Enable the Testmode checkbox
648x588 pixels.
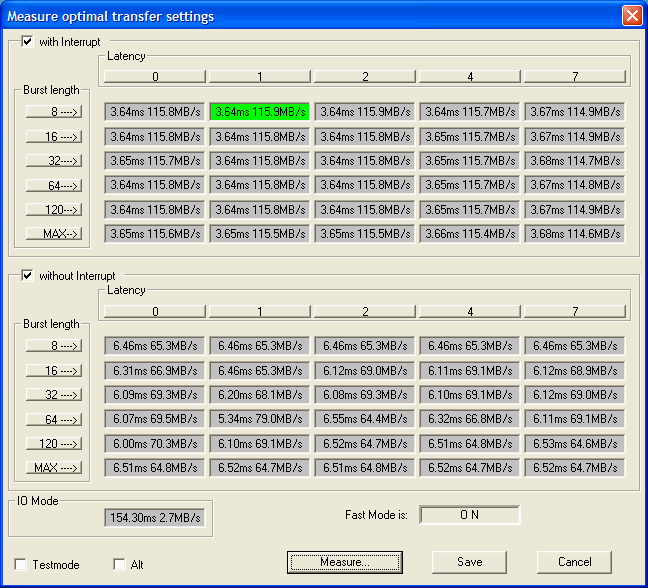click(x=21, y=564)
